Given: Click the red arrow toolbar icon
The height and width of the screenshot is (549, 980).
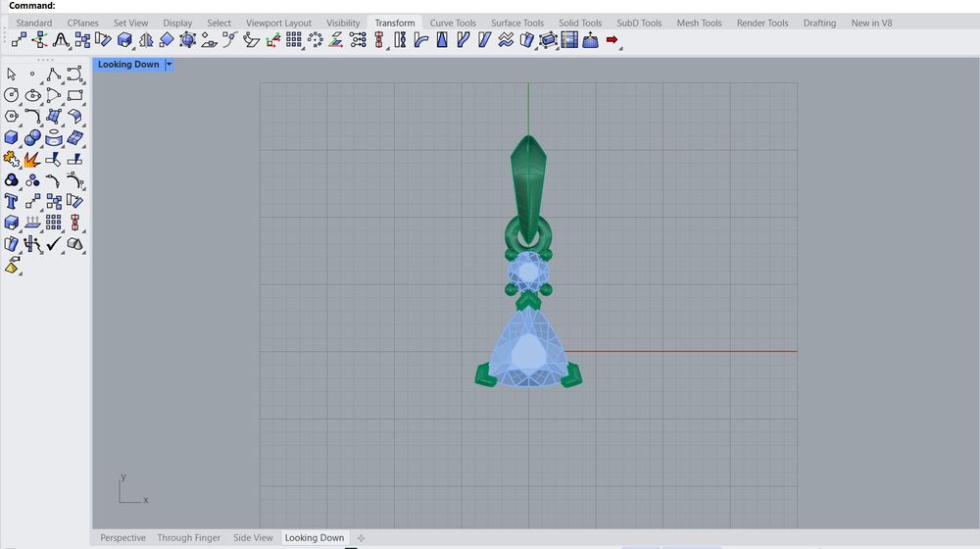Looking at the screenshot, I should pyautogui.click(x=612, y=40).
